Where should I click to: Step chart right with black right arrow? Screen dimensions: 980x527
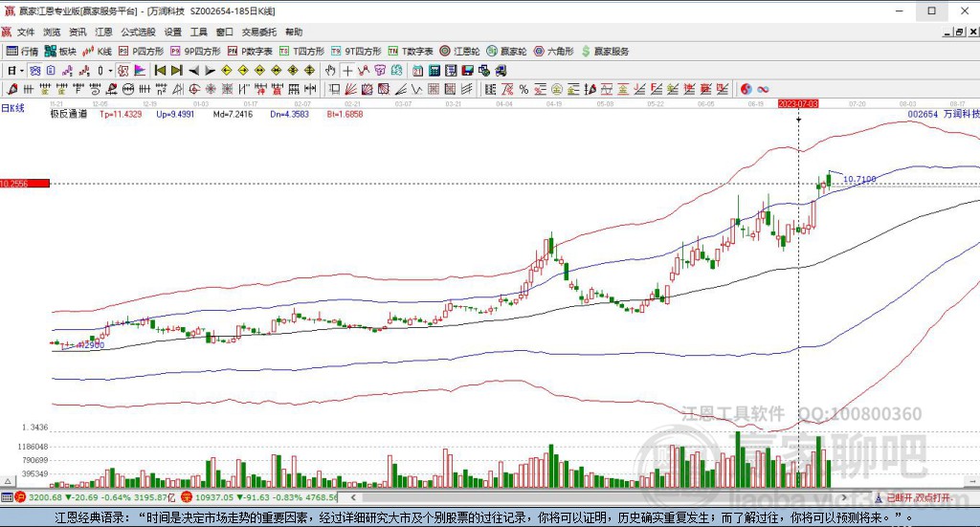click(x=210, y=71)
